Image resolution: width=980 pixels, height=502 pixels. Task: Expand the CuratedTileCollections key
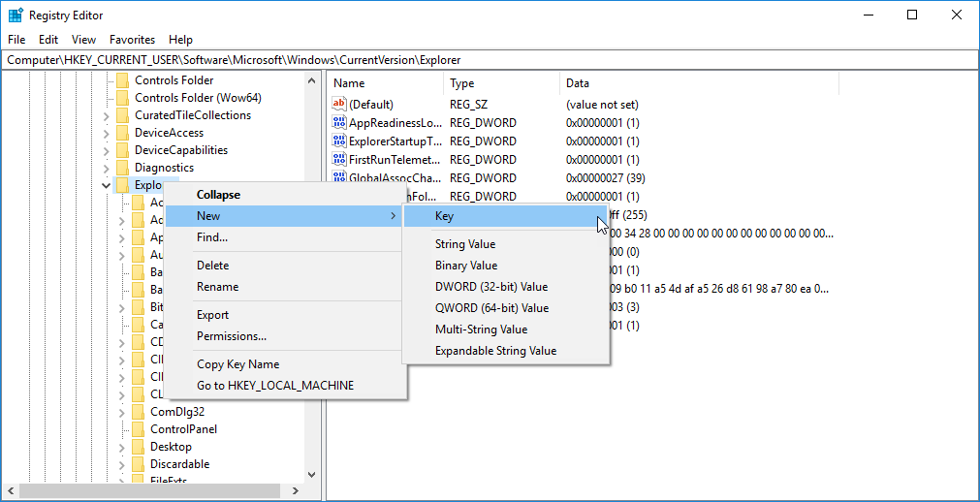tap(106, 115)
